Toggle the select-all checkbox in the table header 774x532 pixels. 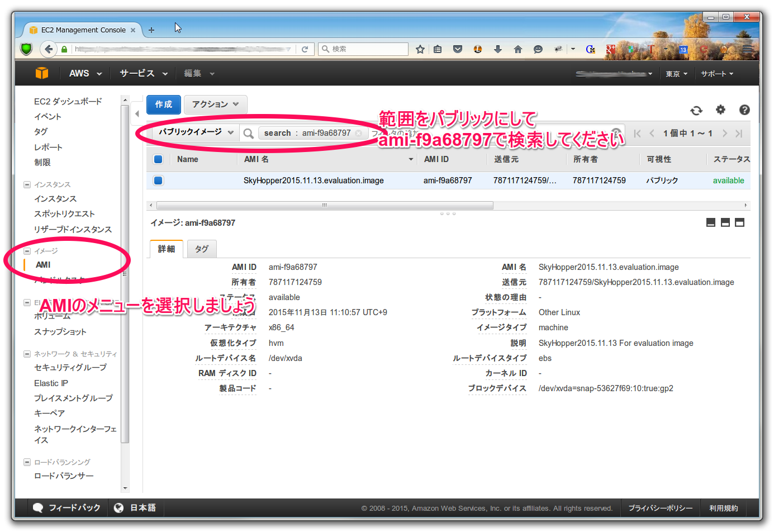158,159
